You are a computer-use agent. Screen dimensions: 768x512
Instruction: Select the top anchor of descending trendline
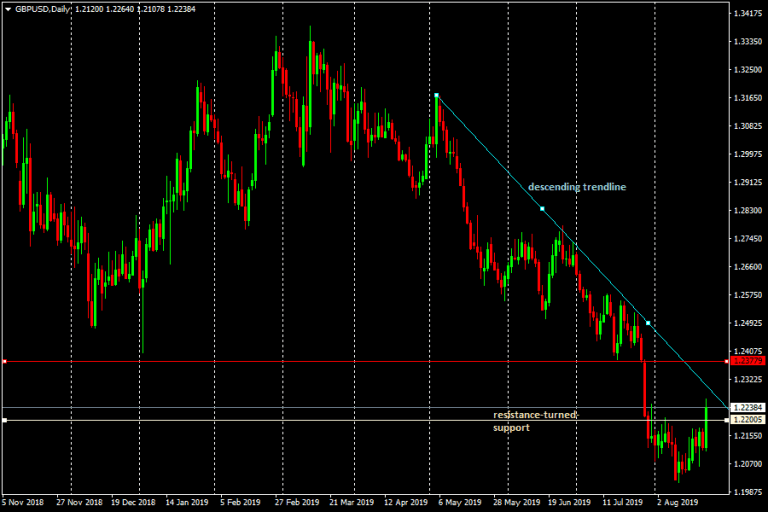point(437,95)
